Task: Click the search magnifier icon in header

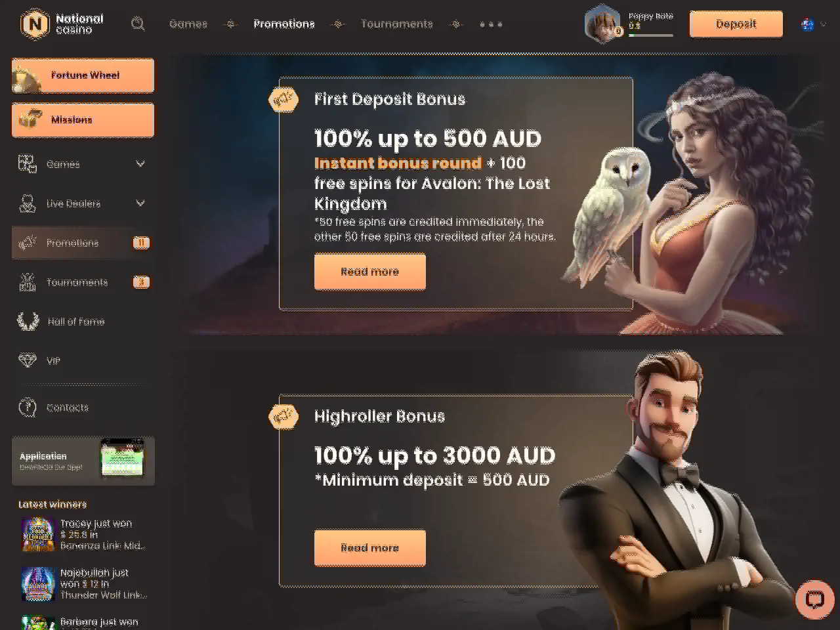Action: coord(138,24)
